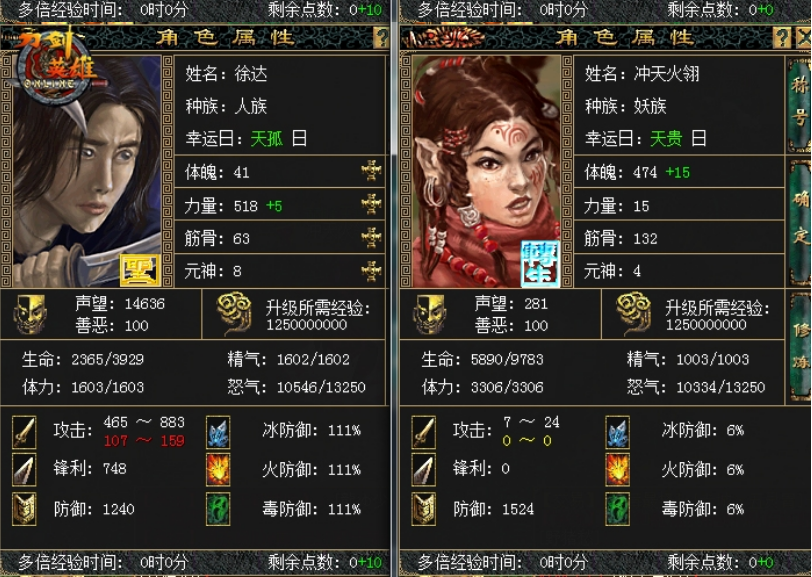
Task: Add a point to 力量 stat
Action: point(371,204)
